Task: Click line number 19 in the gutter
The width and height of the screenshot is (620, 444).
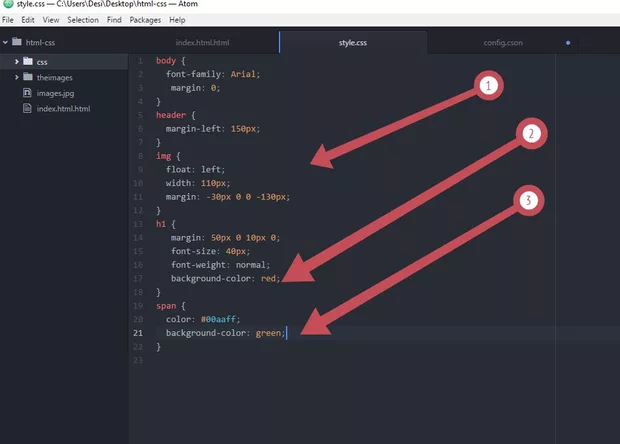Action: (138, 306)
